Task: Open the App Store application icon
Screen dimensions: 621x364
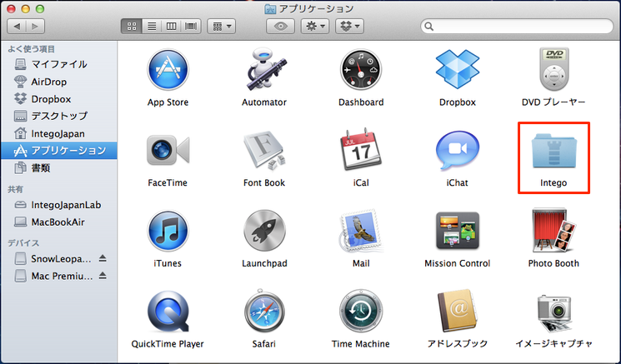Action: [x=168, y=70]
